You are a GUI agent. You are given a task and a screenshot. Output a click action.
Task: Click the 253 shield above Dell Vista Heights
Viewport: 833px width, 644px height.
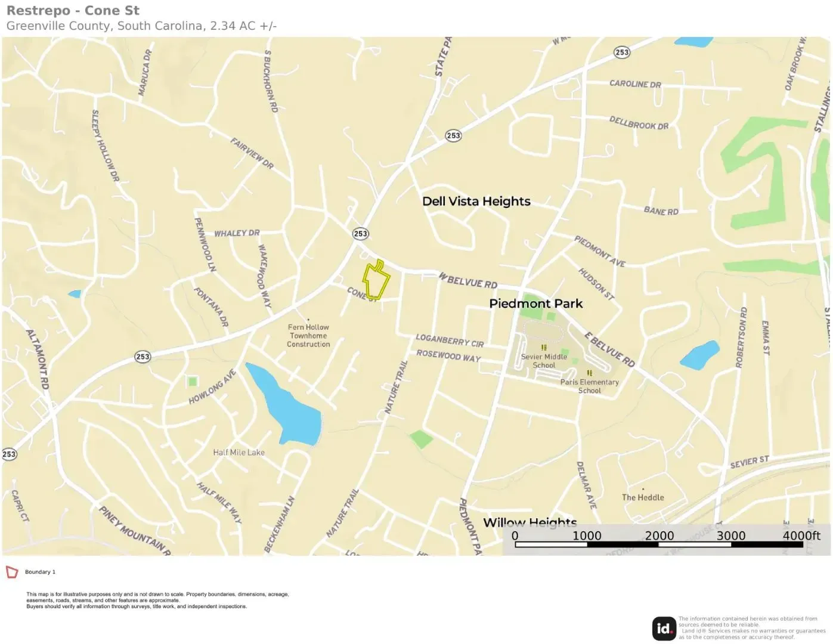point(453,136)
